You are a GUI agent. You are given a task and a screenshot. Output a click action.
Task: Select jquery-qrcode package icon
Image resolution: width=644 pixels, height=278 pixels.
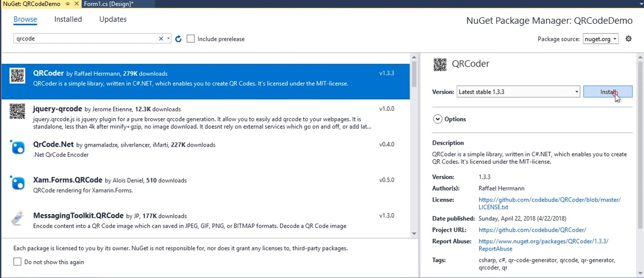(x=17, y=111)
